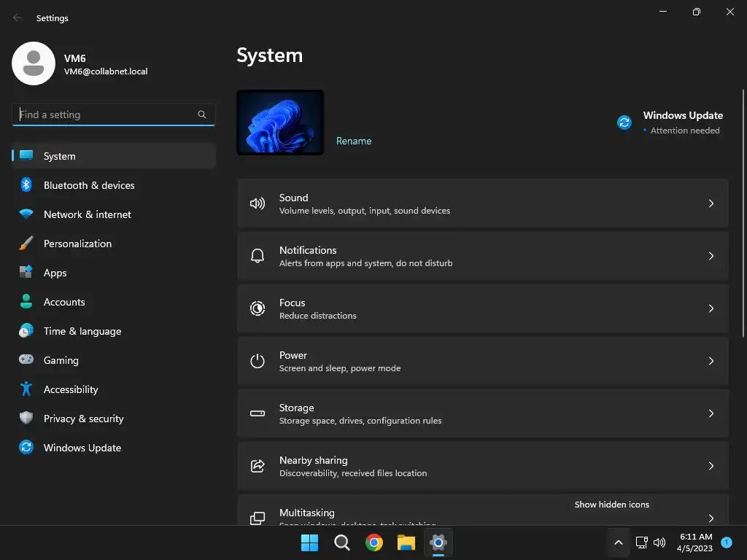Click the user profile avatar picture

tap(34, 63)
